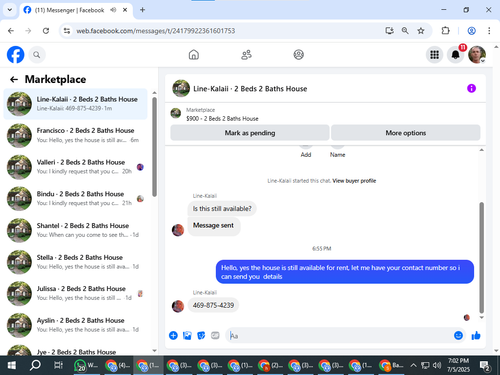
Task: Click the install app icon in address bar
Action: tap(389, 31)
